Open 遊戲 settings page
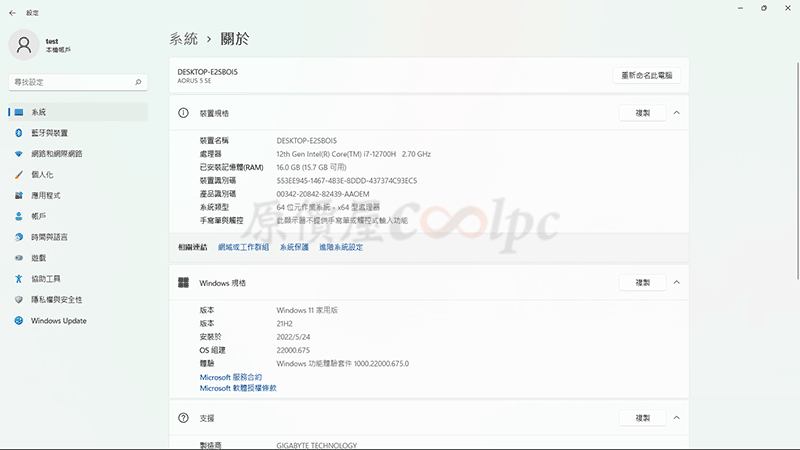Image resolution: width=800 pixels, height=450 pixels. point(78,258)
